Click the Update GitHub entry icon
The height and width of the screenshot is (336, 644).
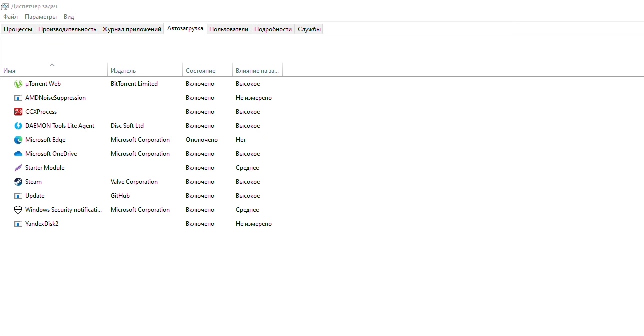pyautogui.click(x=18, y=196)
